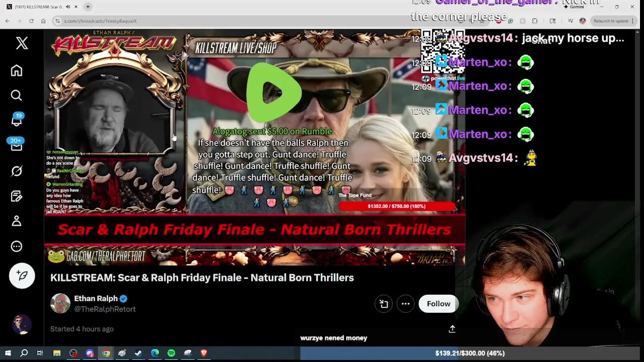The height and width of the screenshot is (362, 644).
Task: Open OBS Studio from taskbar
Action: pyautogui.click(x=73, y=353)
